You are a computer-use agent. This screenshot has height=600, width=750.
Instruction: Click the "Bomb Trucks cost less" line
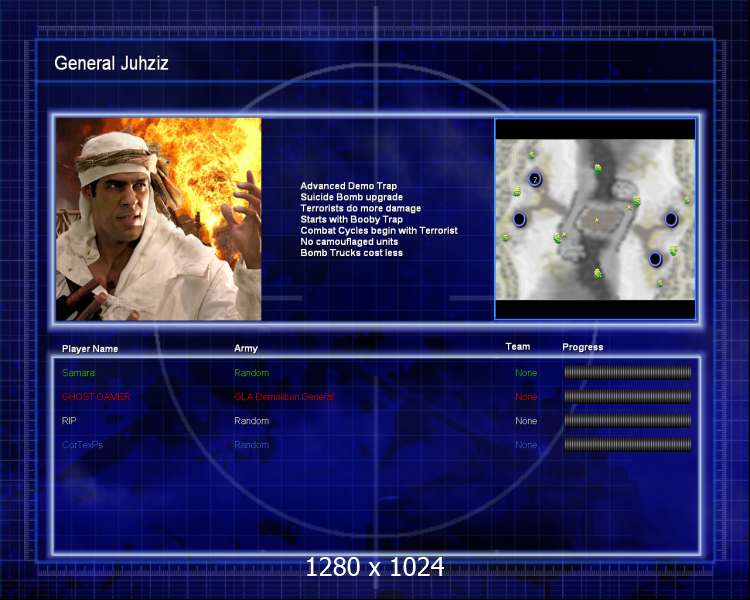click(352, 253)
